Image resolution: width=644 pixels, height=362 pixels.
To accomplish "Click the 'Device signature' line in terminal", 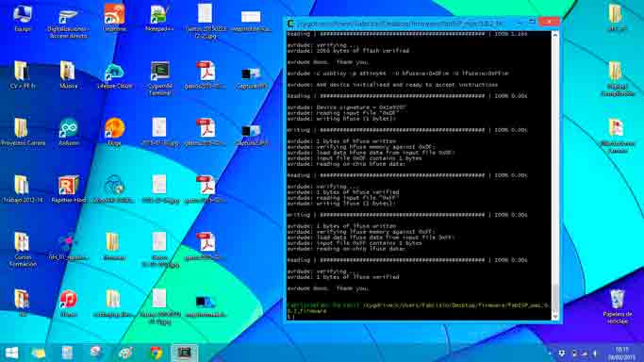I will [347, 107].
